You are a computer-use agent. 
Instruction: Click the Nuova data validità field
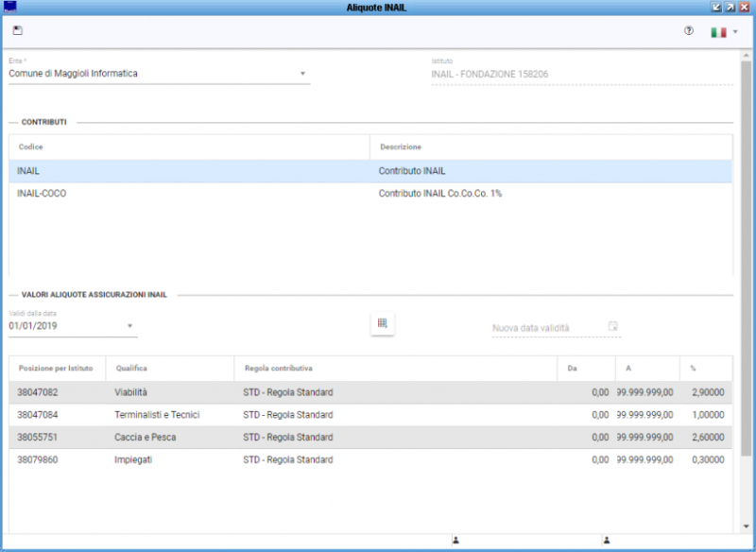pyautogui.click(x=546, y=328)
